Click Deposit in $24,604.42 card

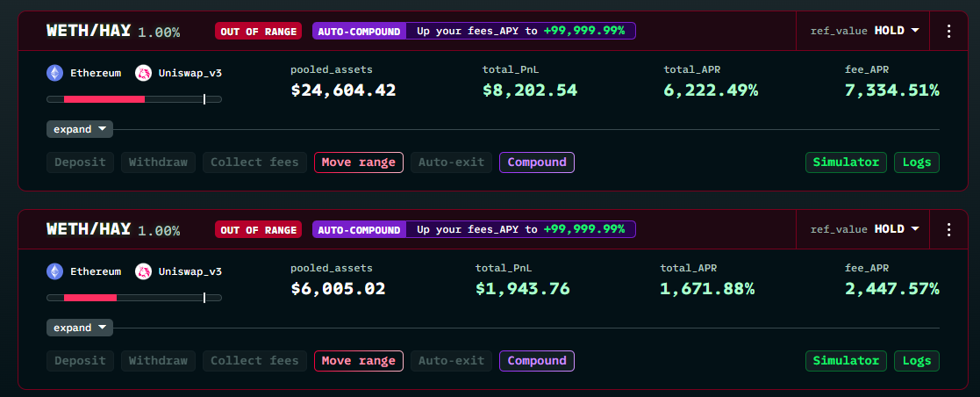point(80,162)
